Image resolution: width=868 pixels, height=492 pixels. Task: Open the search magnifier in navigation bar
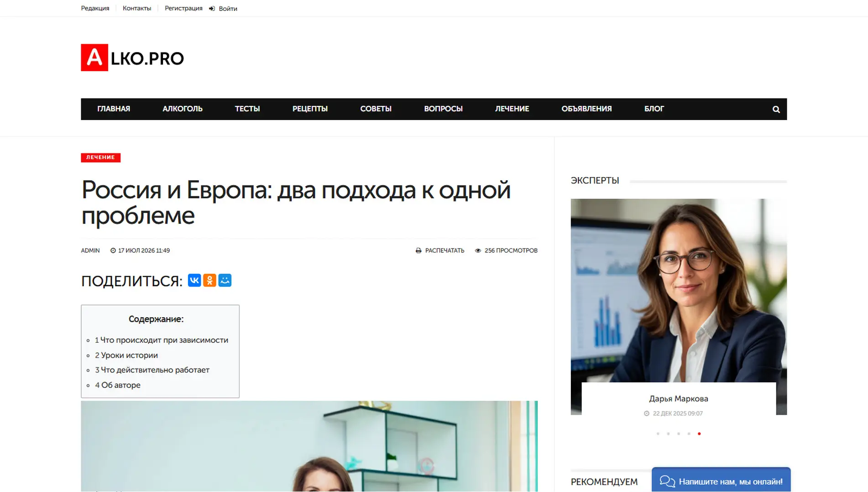click(776, 109)
